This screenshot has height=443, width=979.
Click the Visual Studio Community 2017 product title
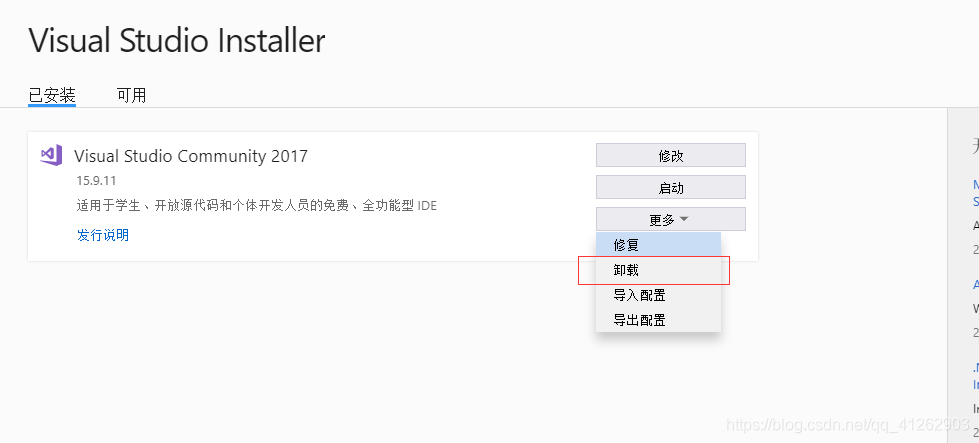tap(191, 155)
